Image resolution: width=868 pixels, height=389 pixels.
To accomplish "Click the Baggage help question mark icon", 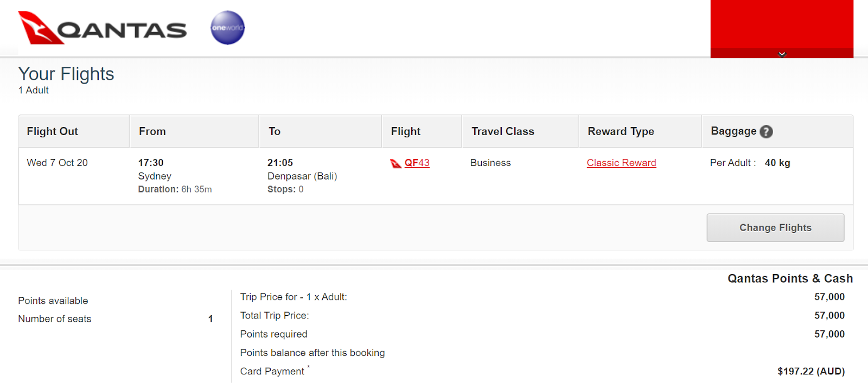I will coord(766,132).
